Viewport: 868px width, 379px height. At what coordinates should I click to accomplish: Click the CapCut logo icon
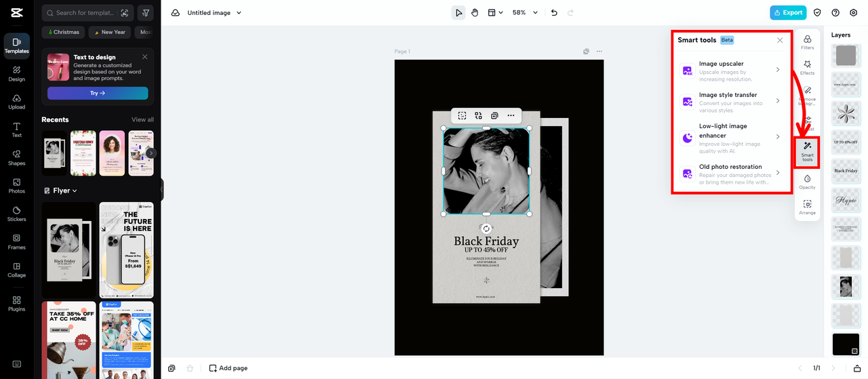pyautogui.click(x=17, y=13)
